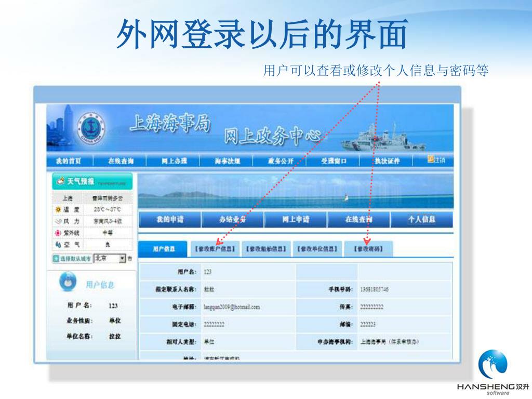Open the 北京 default city dropdown

click(110, 258)
